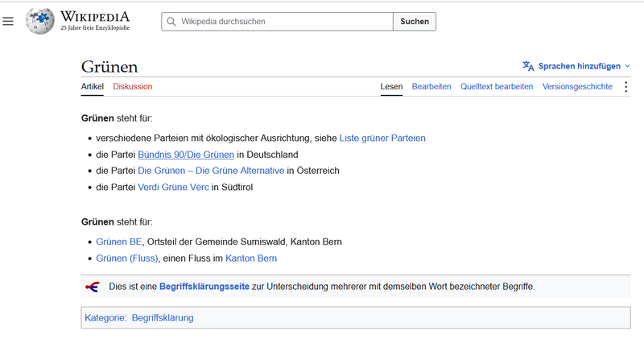Click the translate languages icon

click(x=528, y=66)
